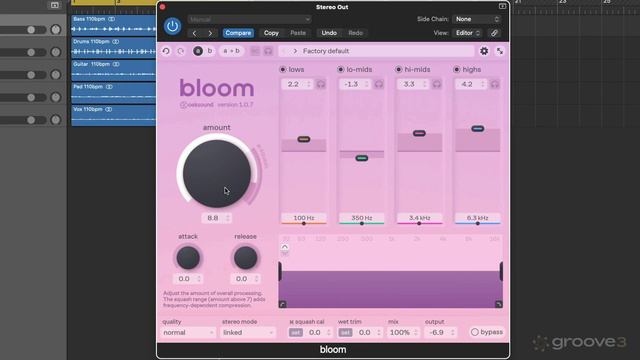This screenshot has width=640, height=360.
Task: Toggle the lo-mids band radio button
Action: (x=340, y=69)
